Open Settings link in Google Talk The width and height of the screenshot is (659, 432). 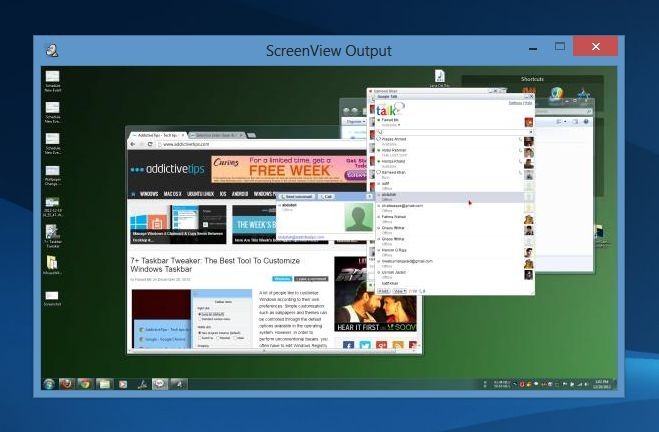[x=515, y=103]
